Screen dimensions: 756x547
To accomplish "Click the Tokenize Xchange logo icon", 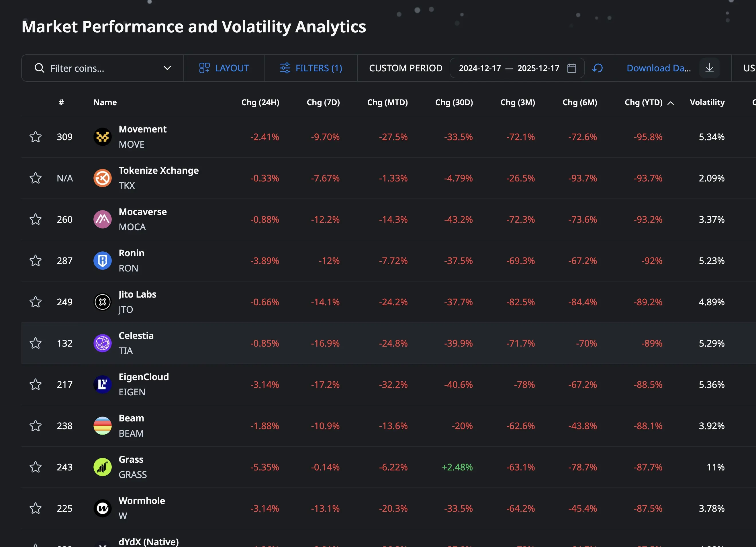I will coord(102,178).
